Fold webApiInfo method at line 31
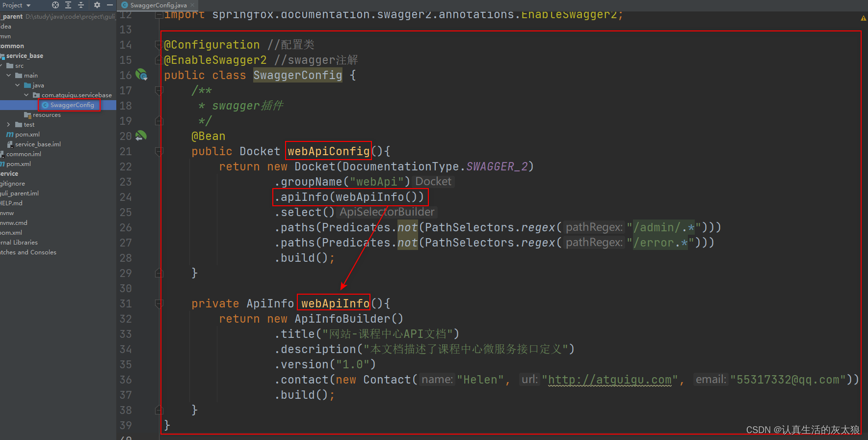The width and height of the screenshot is (868, 440). [x=158, y=304]
